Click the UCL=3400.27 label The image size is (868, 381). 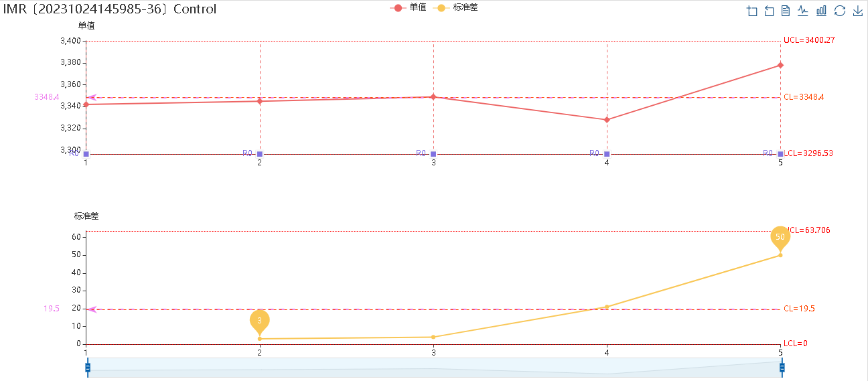click(809, 40)
